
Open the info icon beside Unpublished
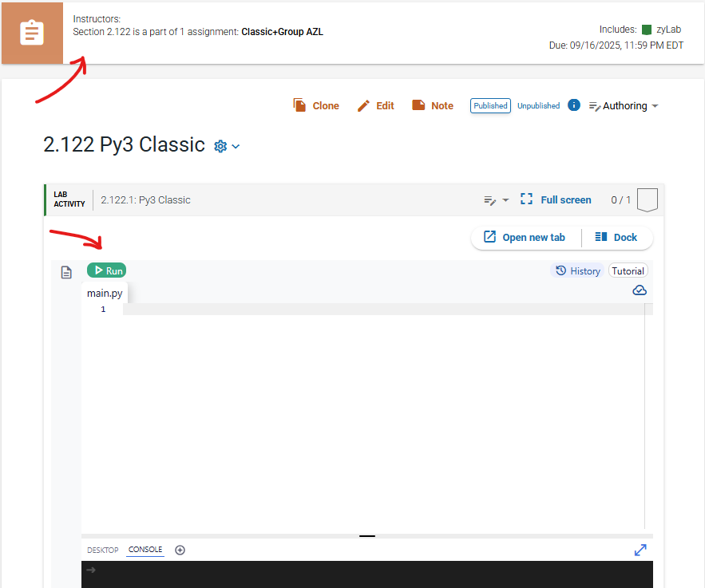(x=574, y=105)
